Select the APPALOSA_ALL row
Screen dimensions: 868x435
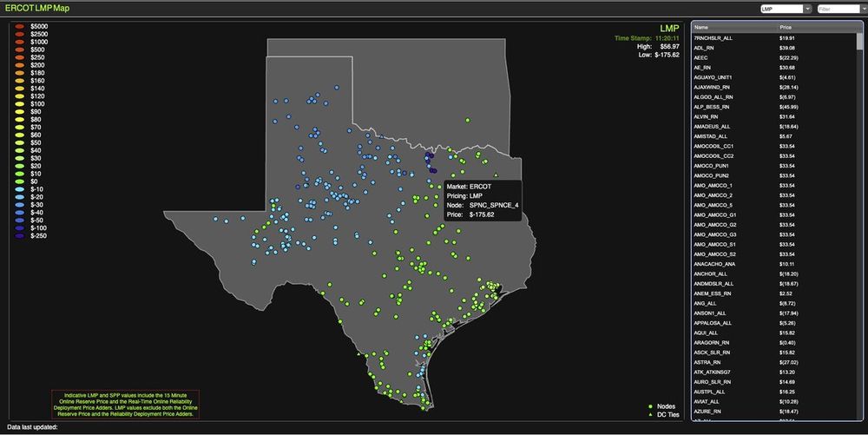(774, 323)
